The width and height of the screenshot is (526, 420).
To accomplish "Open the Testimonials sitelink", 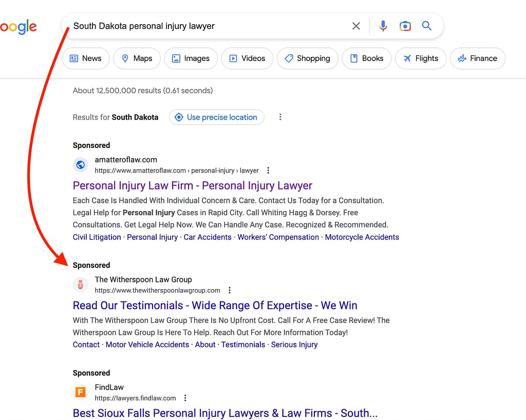I will pyautogui.click(x=243, y=345).
